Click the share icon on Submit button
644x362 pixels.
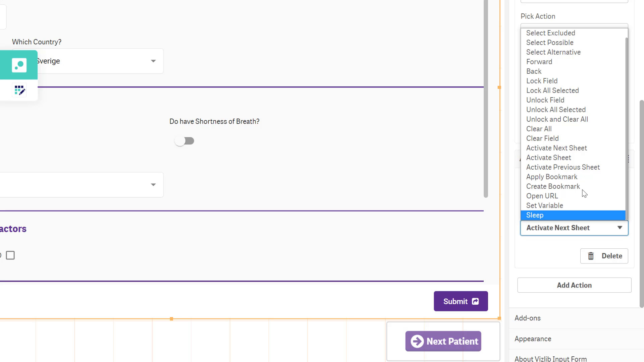pos(475,301)
